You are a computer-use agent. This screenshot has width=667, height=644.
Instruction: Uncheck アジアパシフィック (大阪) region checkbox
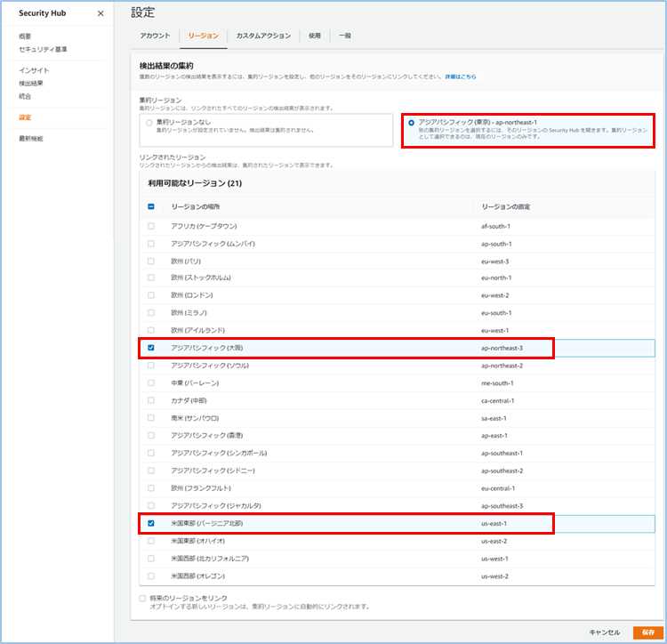pyautogui.click(x=151, y=348)
